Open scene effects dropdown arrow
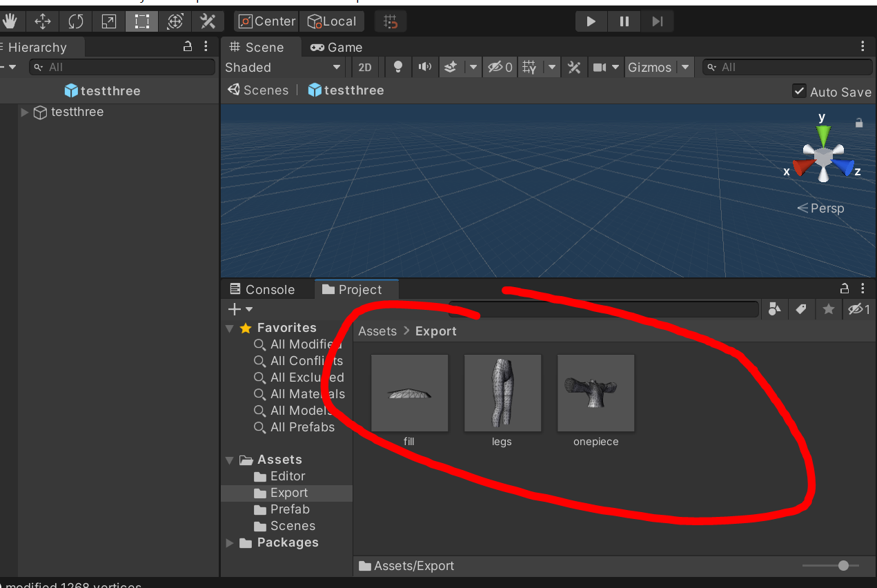Viewport: 877px width, 588px height. tap(473, 67)
